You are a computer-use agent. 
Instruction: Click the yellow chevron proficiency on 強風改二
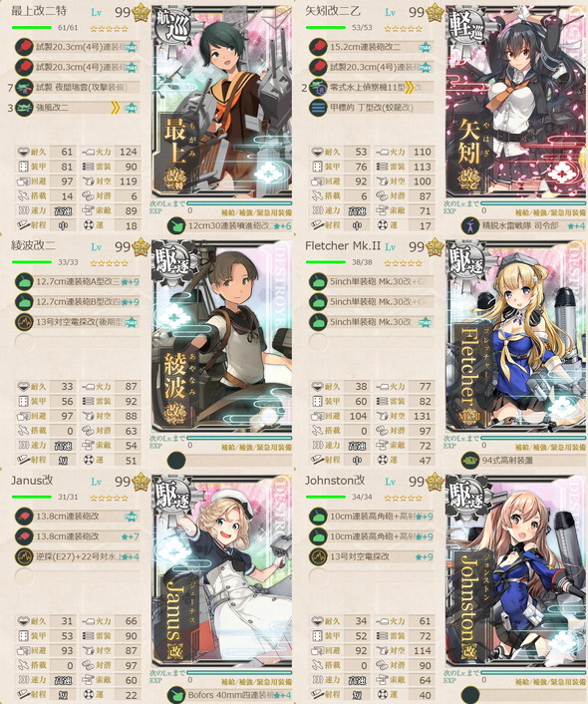point(115,108)
